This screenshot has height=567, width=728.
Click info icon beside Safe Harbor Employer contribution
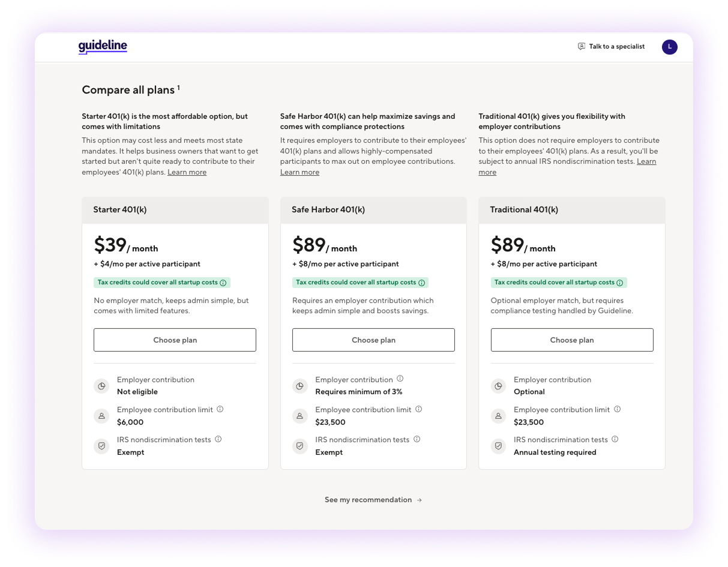(x=400, y=379)
